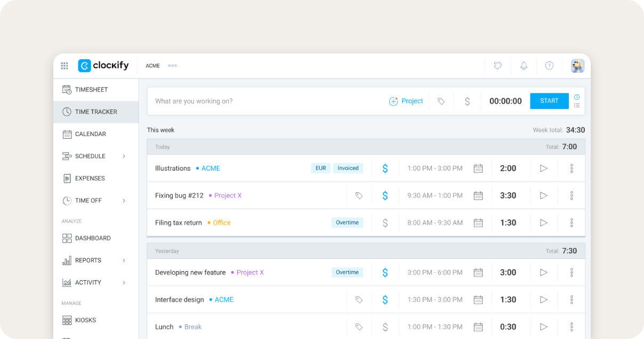Open Reports in the sidebar

pos(96,261)
